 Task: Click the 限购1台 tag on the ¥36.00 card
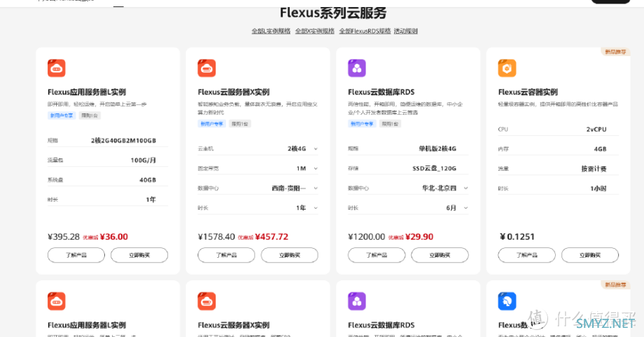coord(90,116)
